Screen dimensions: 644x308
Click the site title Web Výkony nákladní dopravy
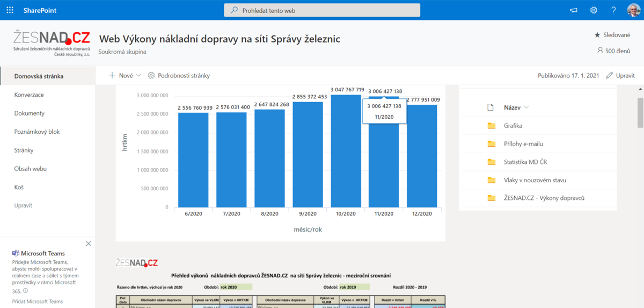(219, 39)
